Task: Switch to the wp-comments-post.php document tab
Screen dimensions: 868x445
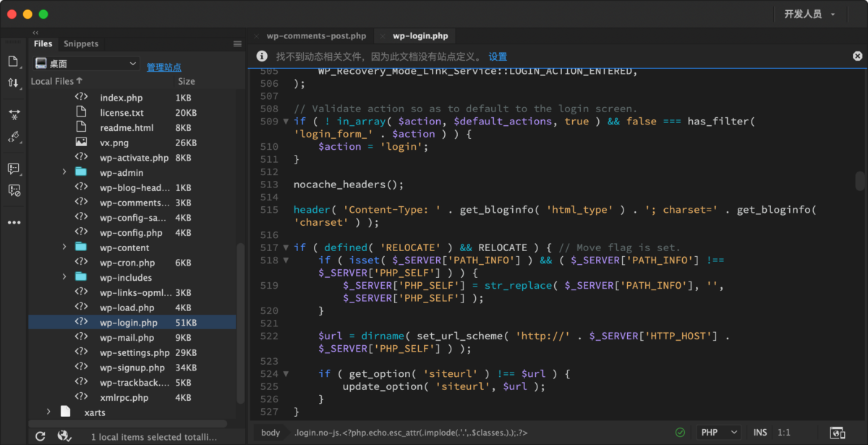Action: [x=316, y=35]
